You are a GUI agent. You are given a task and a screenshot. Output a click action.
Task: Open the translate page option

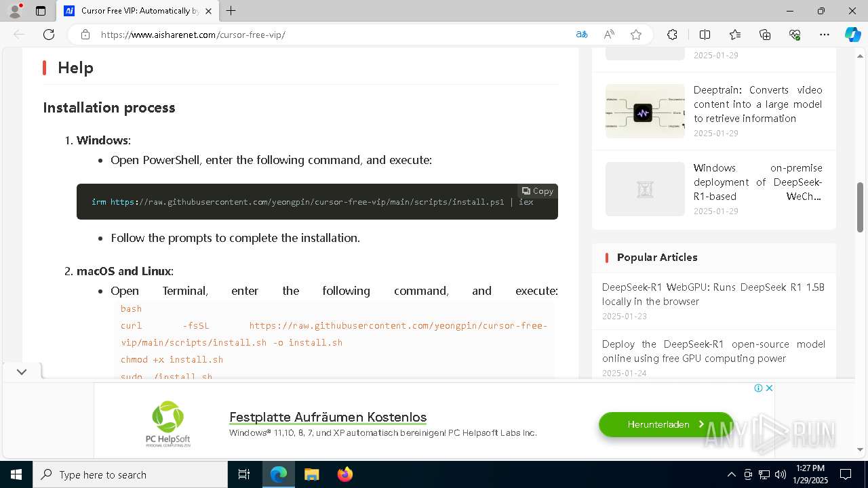coord(582,35)
